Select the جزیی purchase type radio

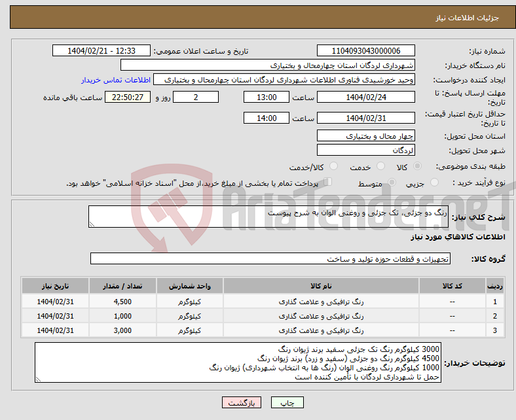pos(434,183)
